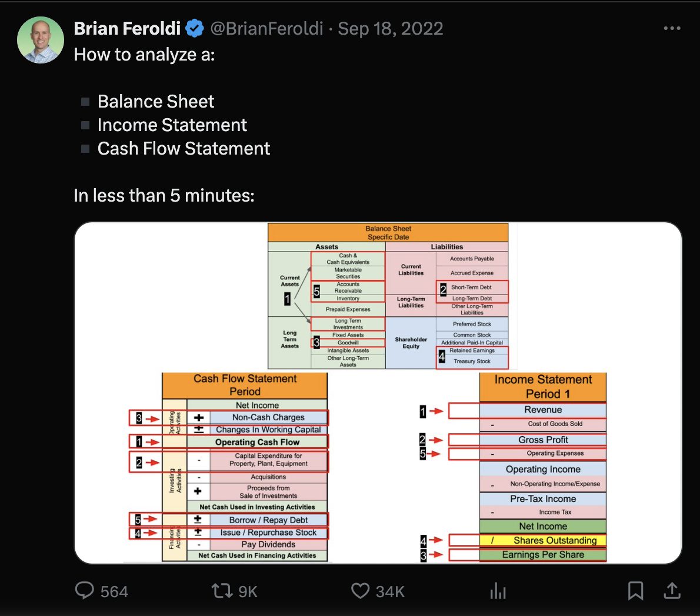
Task: Click the Sep 18, 2022 timestamp link
Action: (x=391, y=28)
